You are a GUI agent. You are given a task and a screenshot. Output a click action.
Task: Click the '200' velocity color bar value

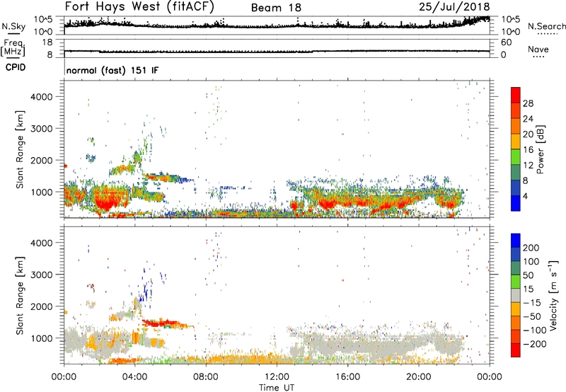tap(531, 248)
